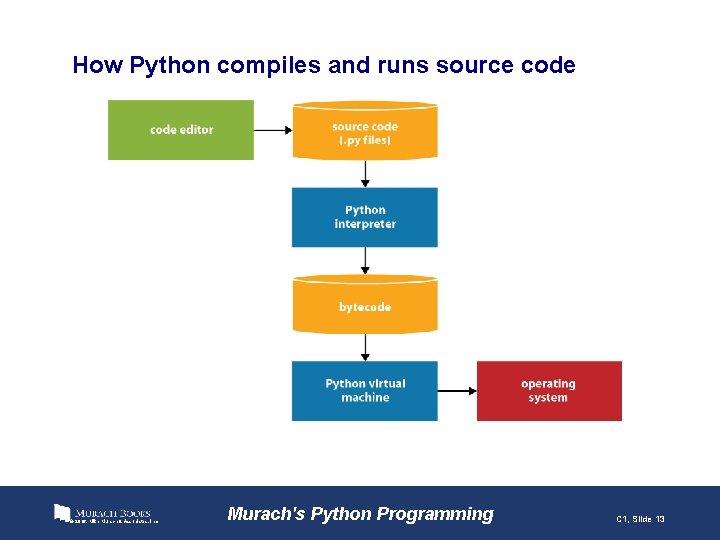Screen dimensions: 720x540
Task: Click the Murach's Python Programming footer title
Action: coord(360,513)
